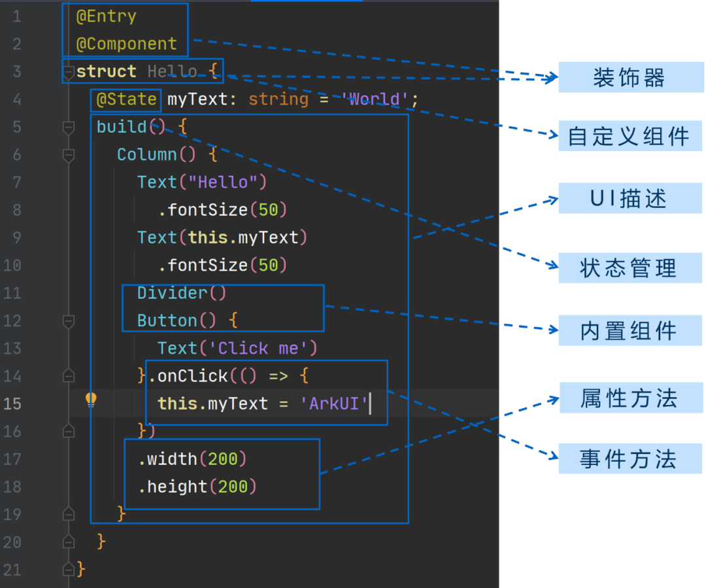The height and width of the screenshot is (588, 706).
Task: Click the @State decorator
Action: 127,99
